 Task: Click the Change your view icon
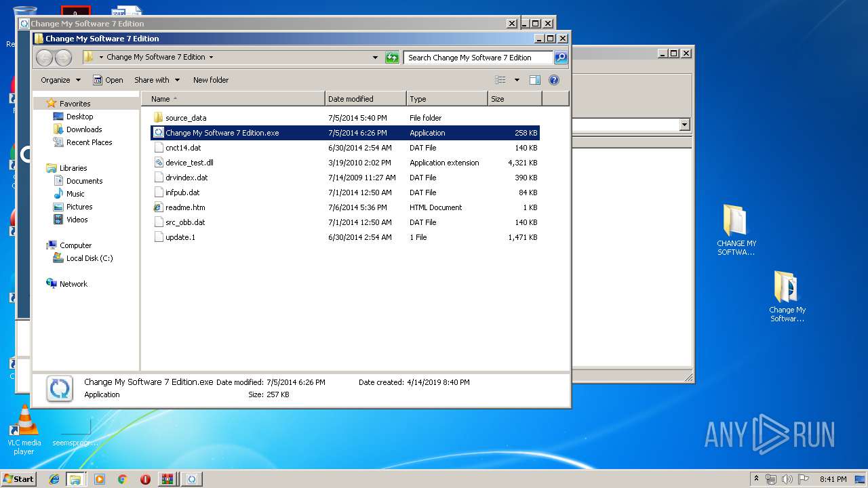(500, 80)
